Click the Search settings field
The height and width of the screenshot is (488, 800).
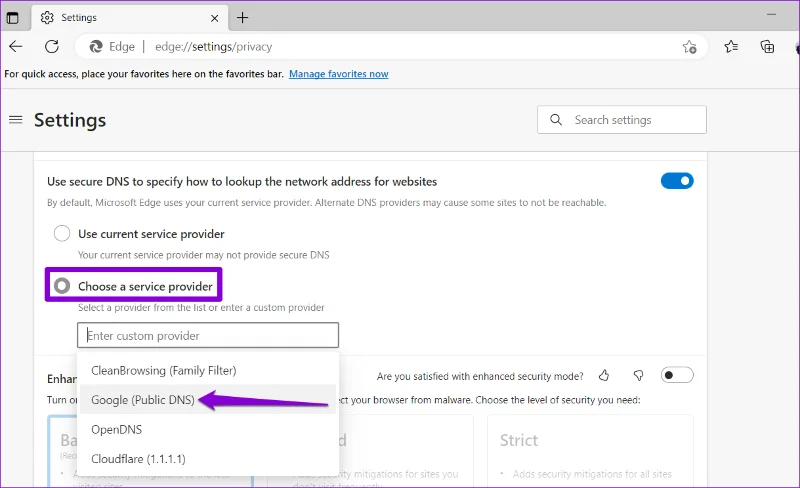click(x=621, y=120)
